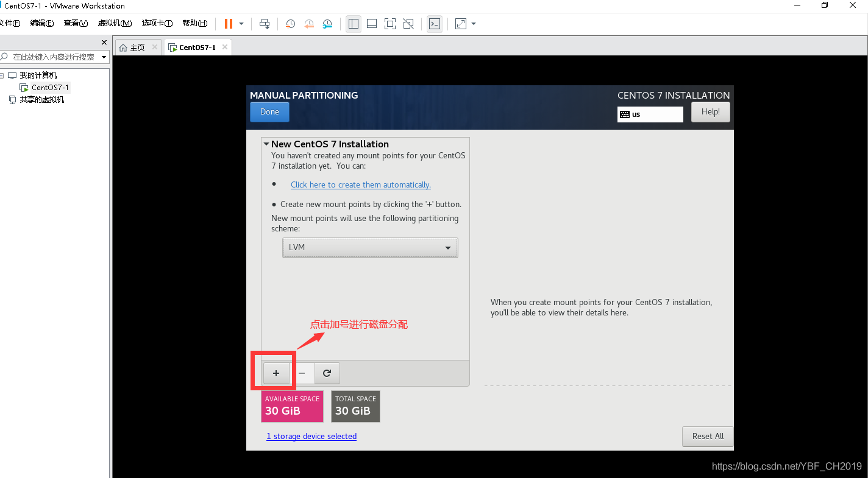Open the LVM partitioning scheme dropdown

[x=370, y=248]
